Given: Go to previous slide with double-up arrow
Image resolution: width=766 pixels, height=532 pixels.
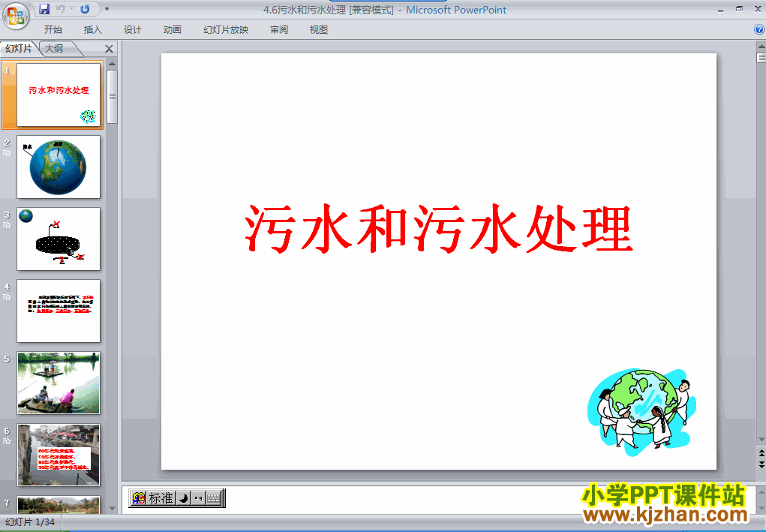Looking at the screenshot, I should 761,453.
